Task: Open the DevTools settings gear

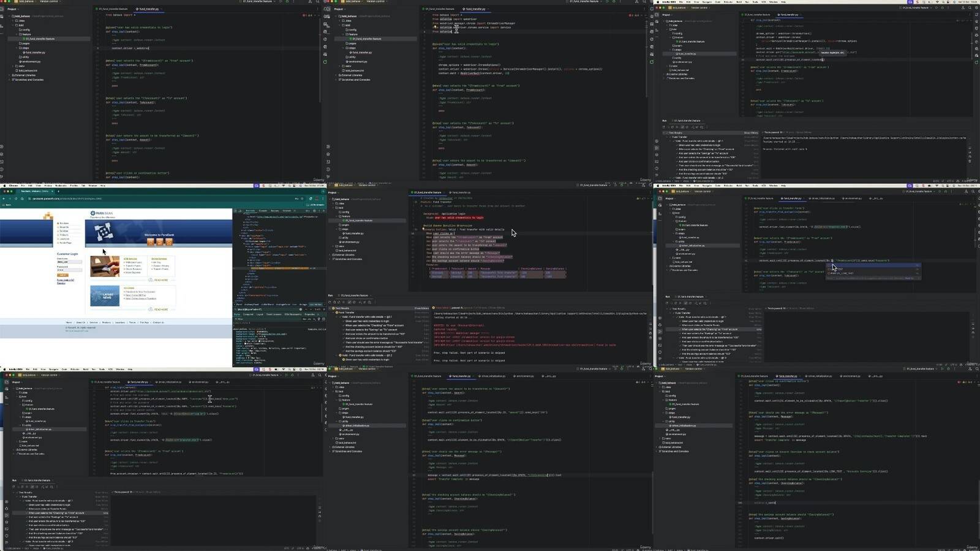Action: (314, 211)
